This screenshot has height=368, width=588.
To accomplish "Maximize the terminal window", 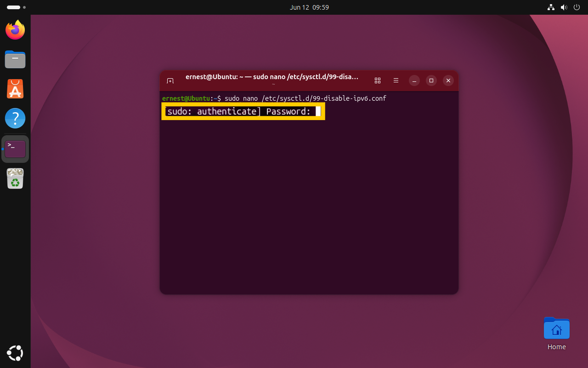I will pyautogui.click(x=431, y=80).
